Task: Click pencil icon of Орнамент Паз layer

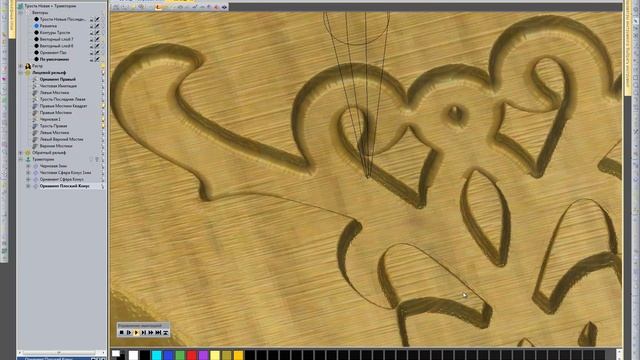Action: point(97,52)
